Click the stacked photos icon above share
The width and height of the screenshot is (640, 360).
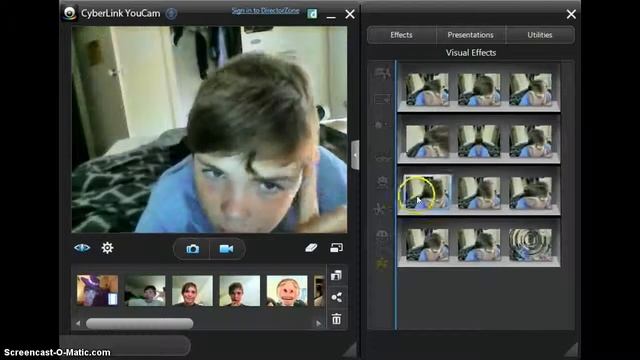pos(336,275)
